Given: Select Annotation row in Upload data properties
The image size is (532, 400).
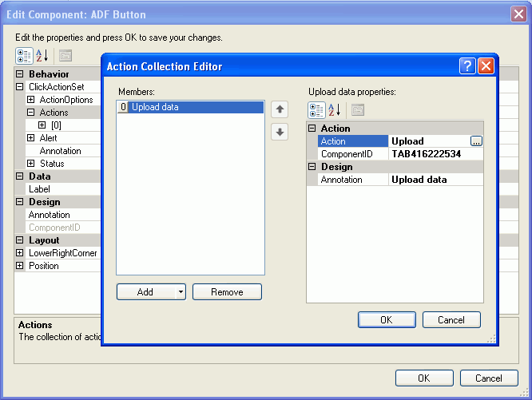Looking at the screenshot, I should click(x=353, y=180).
